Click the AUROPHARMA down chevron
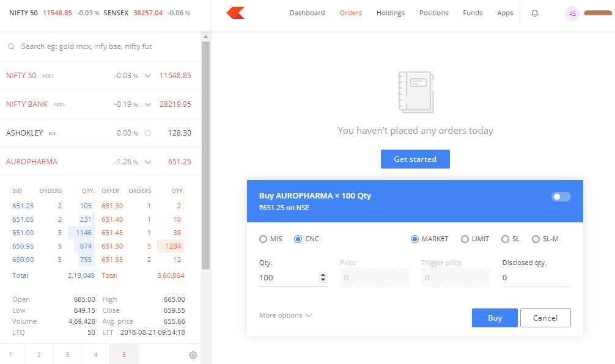 pyautogui.click(x=148, y=162)
